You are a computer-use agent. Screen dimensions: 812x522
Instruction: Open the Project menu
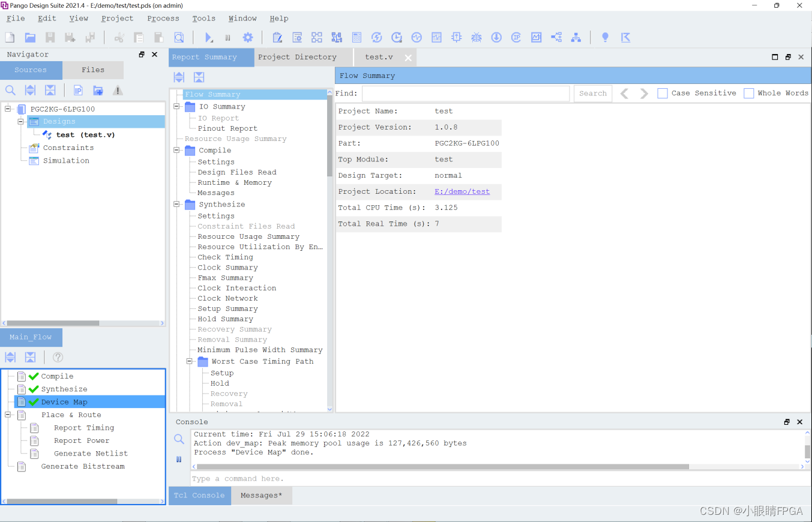click(x=117, y=19)
